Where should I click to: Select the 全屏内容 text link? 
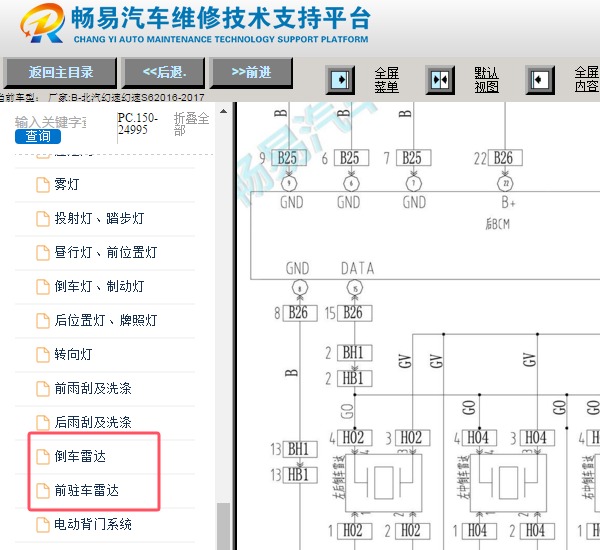click(x=587, y=79)
